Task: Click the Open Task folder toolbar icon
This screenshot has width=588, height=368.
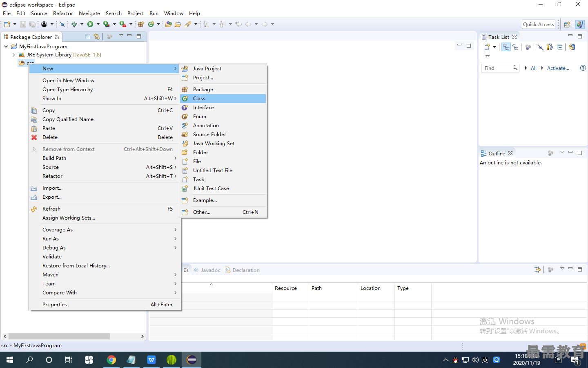Action: 178,24
